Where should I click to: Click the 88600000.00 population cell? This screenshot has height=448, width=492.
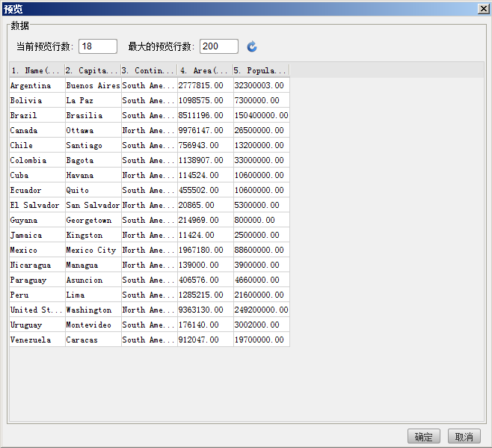[262, 250]
